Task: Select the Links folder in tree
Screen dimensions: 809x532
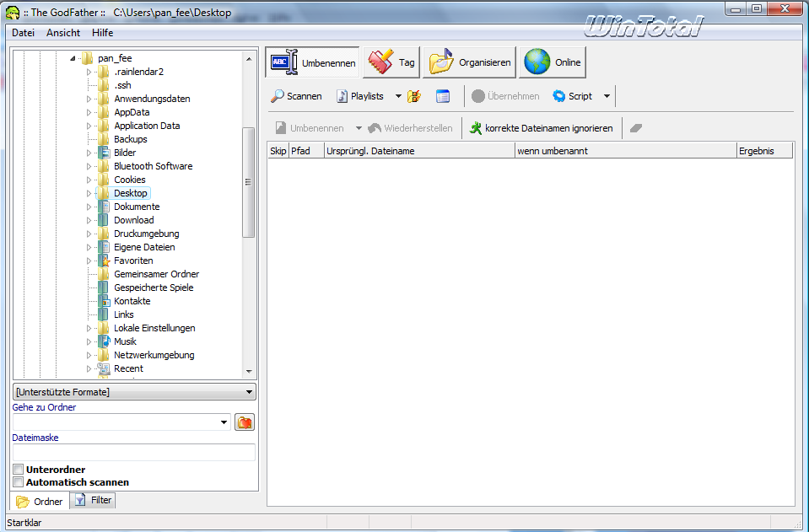Action: coord(124,314)
